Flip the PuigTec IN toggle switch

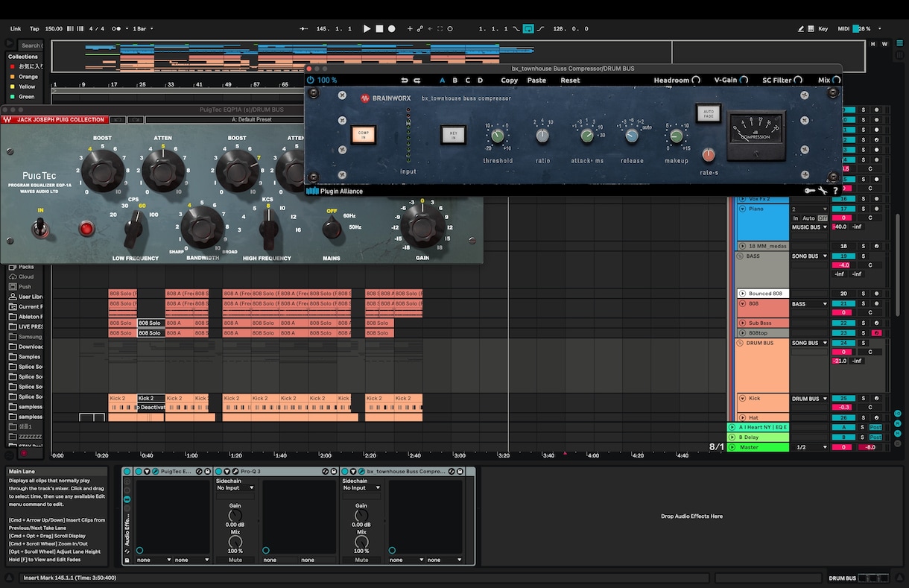pos(40,227)
